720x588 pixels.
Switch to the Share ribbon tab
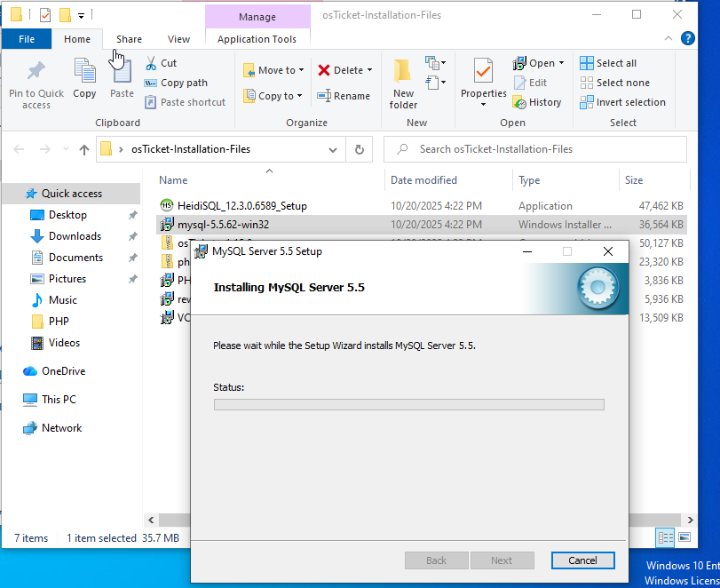[129, 39]
